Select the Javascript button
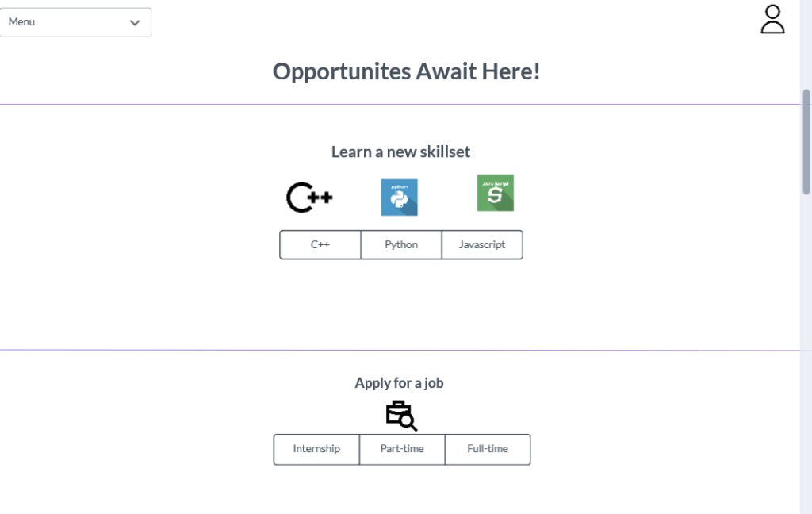 [482, 244]
